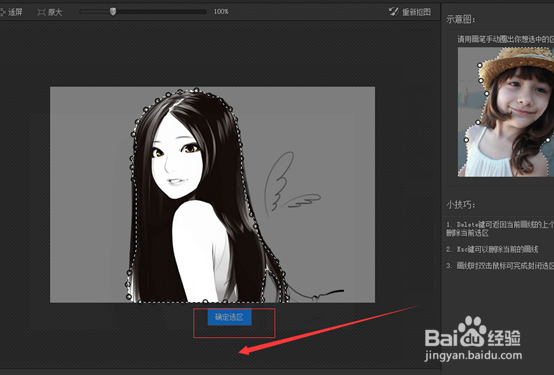The height and width of the screenshot is (375, 554).
Task: Click the wing sketch in the canvas
Action: pos(292,183)
